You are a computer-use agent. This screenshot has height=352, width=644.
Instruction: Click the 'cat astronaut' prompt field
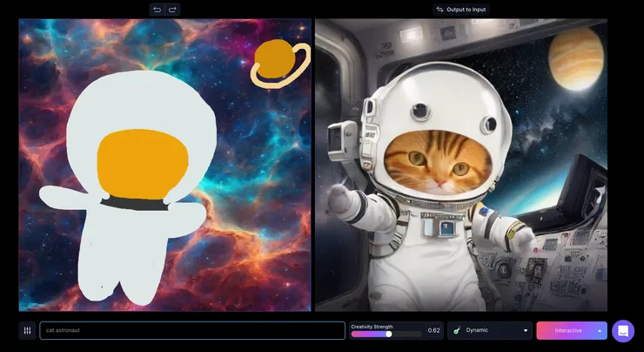[192, 330]
